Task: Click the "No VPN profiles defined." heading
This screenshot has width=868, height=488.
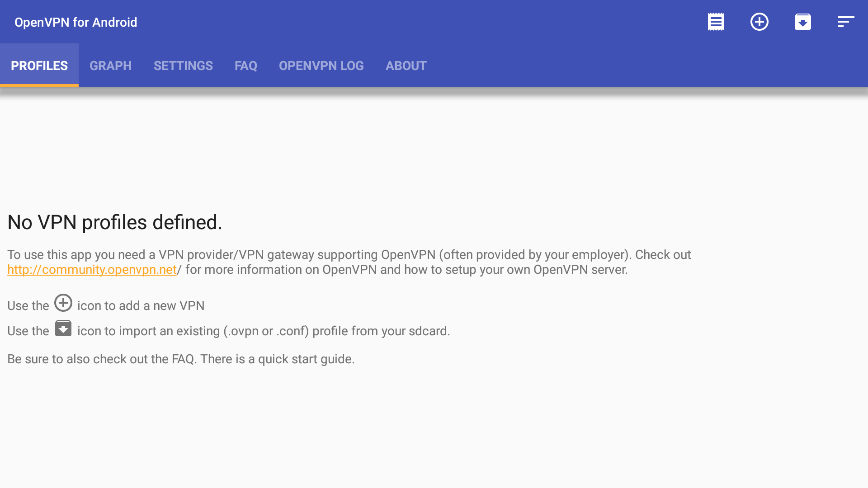Action: tap(115, 222)
